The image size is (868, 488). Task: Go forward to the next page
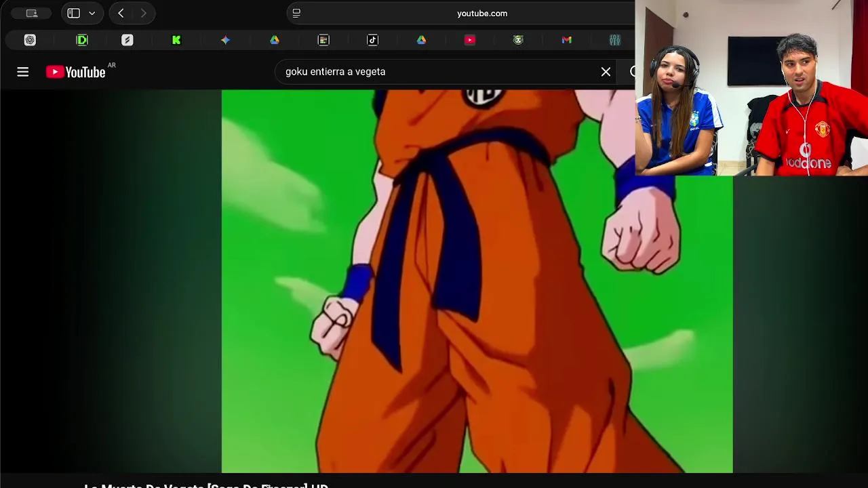[143, 13]
